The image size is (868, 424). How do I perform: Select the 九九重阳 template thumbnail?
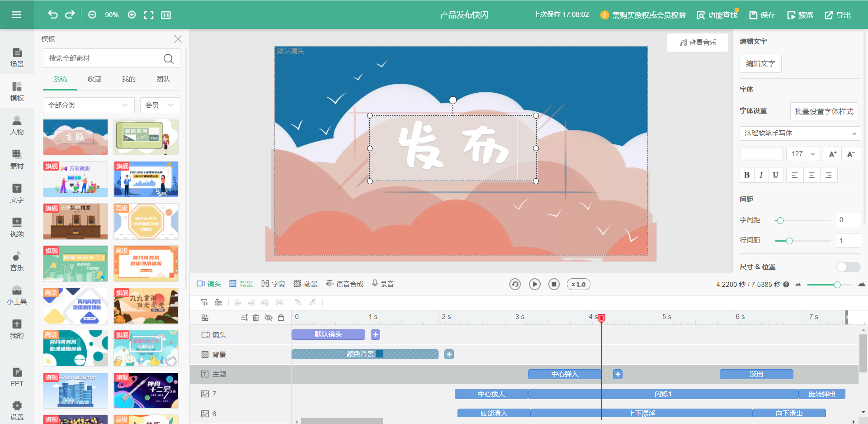[x=146, y=306]
